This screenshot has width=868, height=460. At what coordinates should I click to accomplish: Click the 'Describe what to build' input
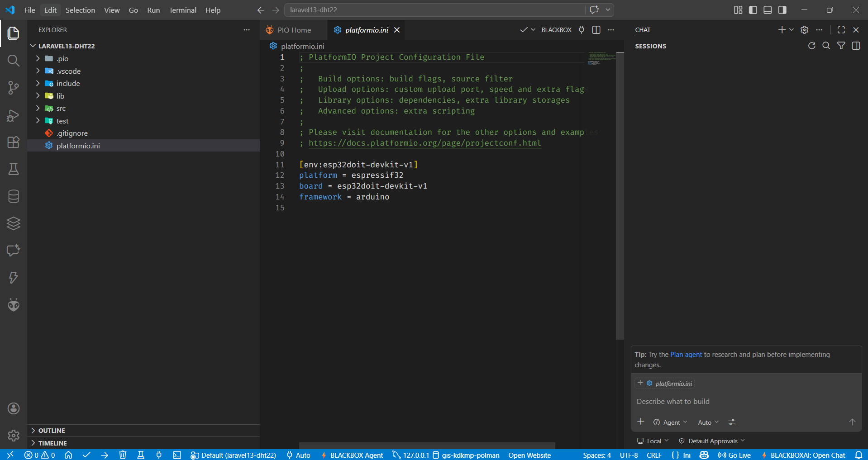coord(746,402)
